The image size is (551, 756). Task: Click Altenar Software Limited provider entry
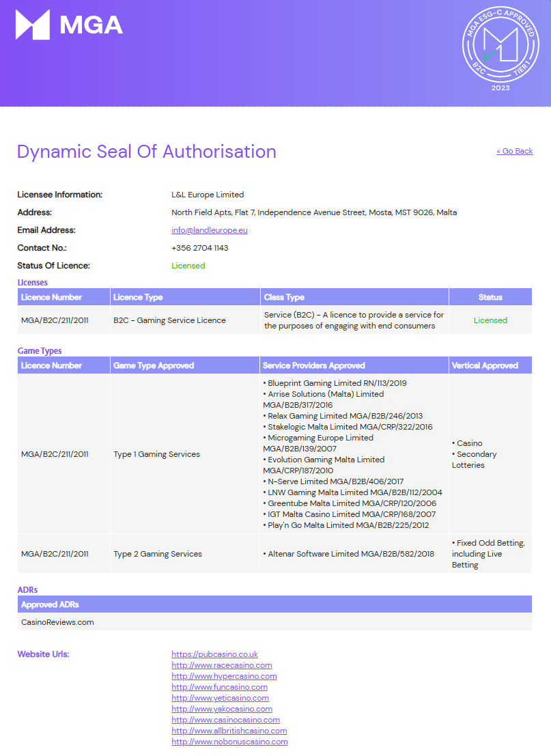pyautogui.click(x=348, y=554)
